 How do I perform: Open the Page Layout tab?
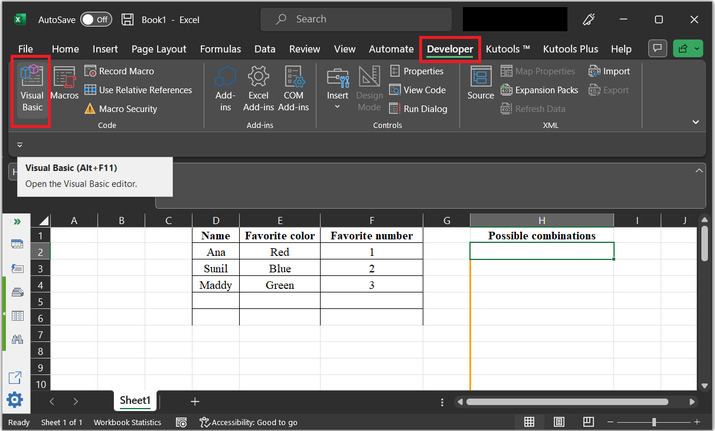tap(158, 48)
